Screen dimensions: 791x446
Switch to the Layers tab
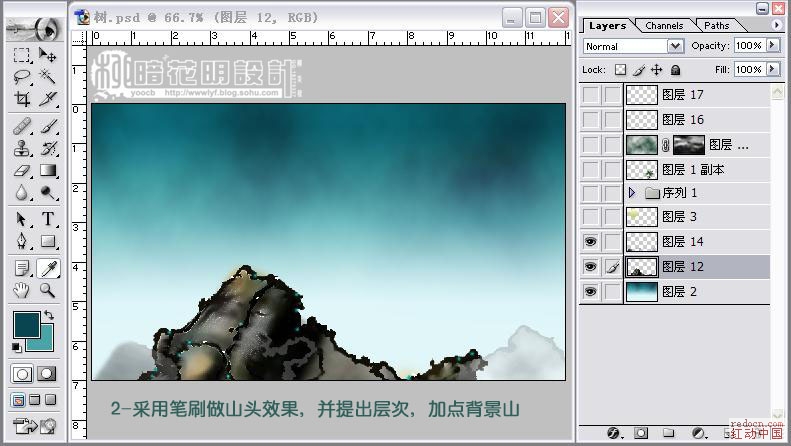607,26
